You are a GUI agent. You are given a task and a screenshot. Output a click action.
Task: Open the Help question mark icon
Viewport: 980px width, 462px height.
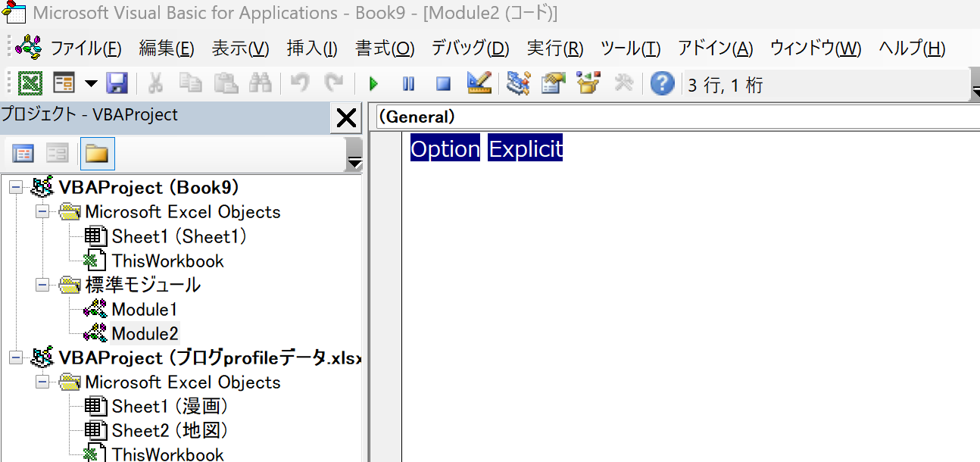[663, 83]
